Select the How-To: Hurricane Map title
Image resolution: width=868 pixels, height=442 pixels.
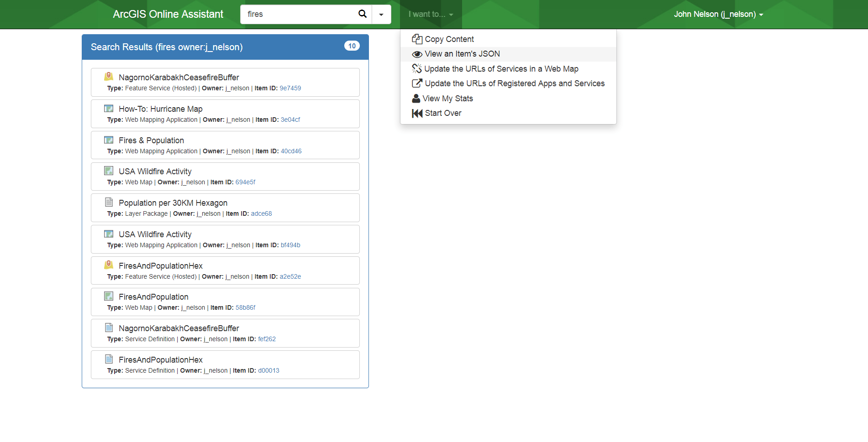click(161, 109)
